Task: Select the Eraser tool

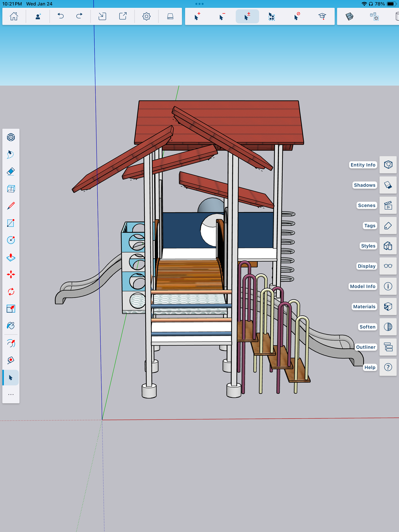Action: click(11, 171)
